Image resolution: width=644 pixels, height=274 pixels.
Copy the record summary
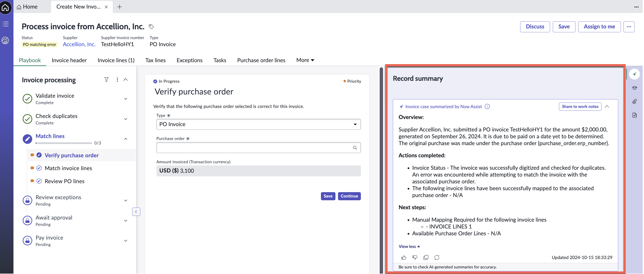tap(426, 258)
